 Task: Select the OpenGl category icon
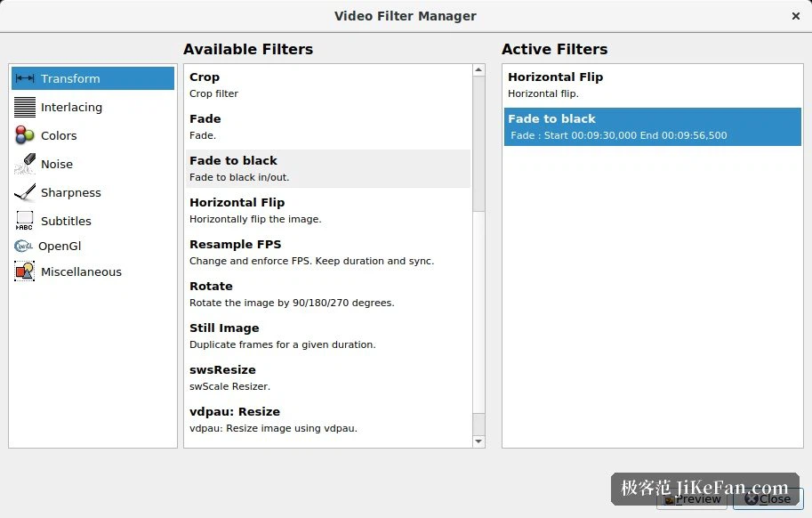[24, 246]
